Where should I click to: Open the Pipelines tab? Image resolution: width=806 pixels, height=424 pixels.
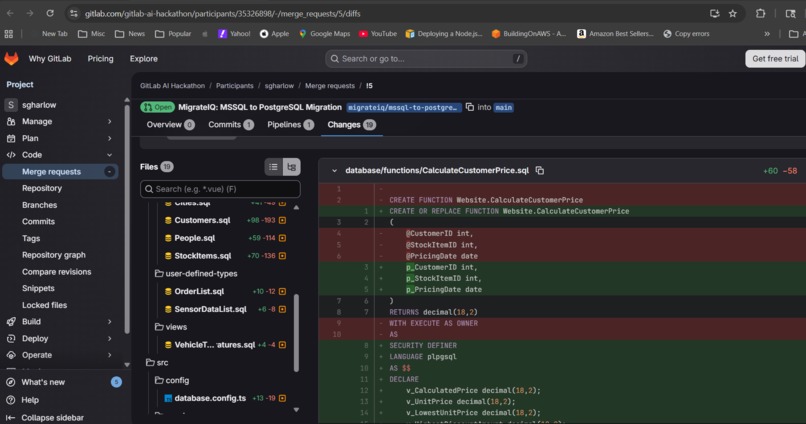point(290,124)
